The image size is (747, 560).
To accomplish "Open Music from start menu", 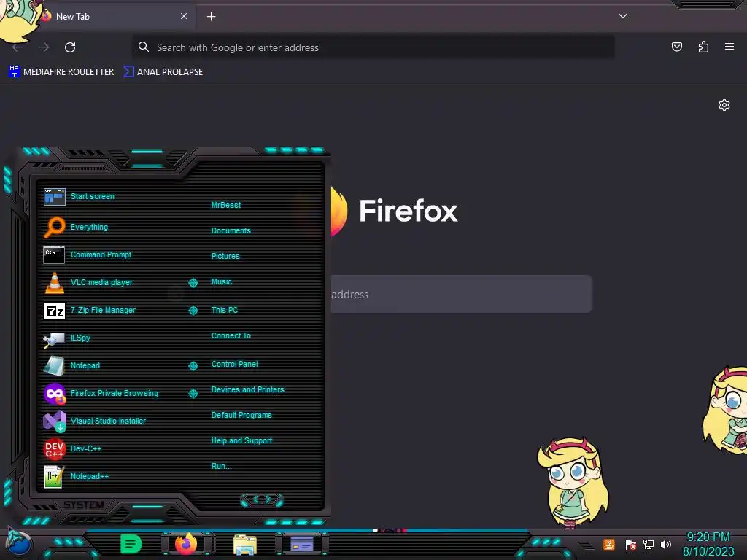I will pyautogui.click(x=222, y=281).
